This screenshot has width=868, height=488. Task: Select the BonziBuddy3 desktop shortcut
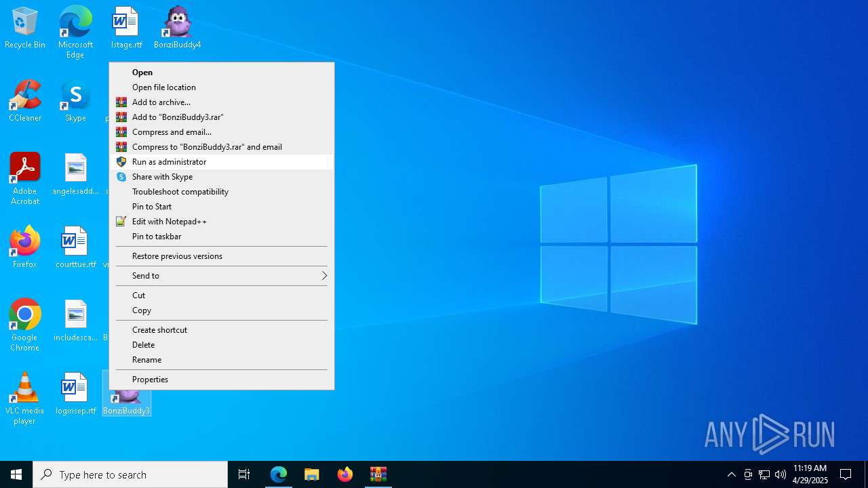(127, 403)
